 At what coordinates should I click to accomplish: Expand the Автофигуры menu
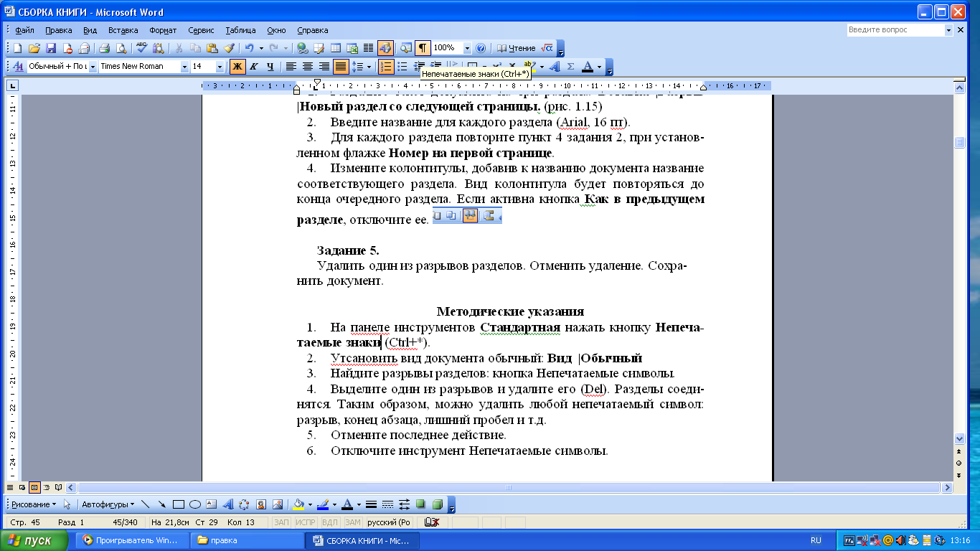108,504
